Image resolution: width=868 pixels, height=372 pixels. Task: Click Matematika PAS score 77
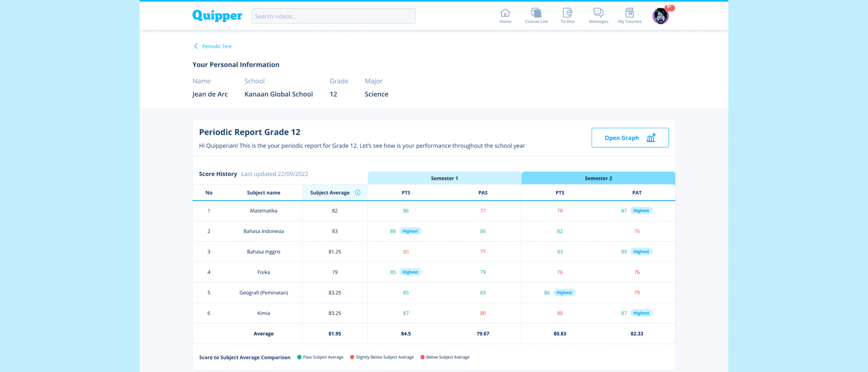(x=483, y=211)
